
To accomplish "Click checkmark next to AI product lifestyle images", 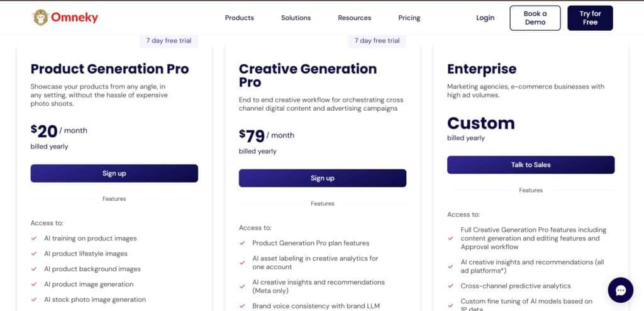I will coord(33,254).
